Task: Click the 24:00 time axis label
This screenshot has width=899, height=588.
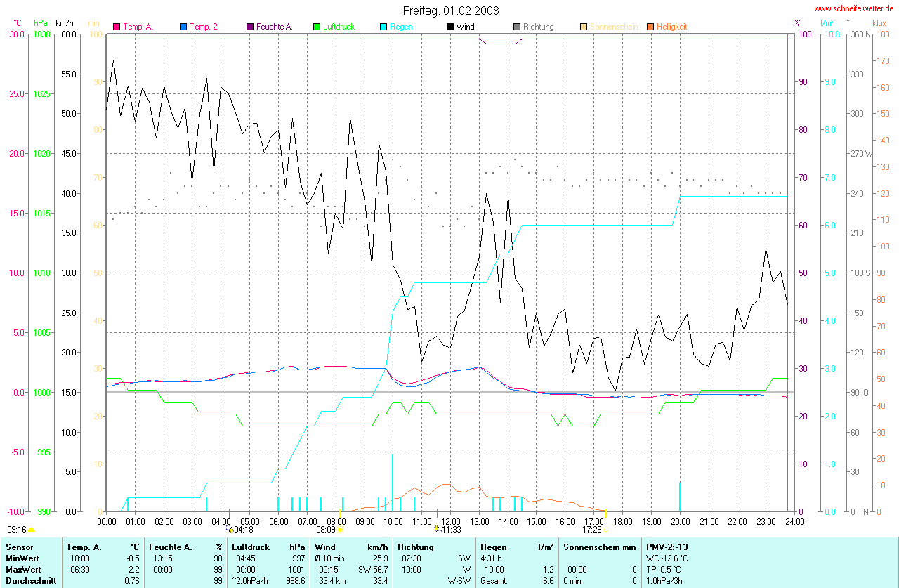Action: 795,522
